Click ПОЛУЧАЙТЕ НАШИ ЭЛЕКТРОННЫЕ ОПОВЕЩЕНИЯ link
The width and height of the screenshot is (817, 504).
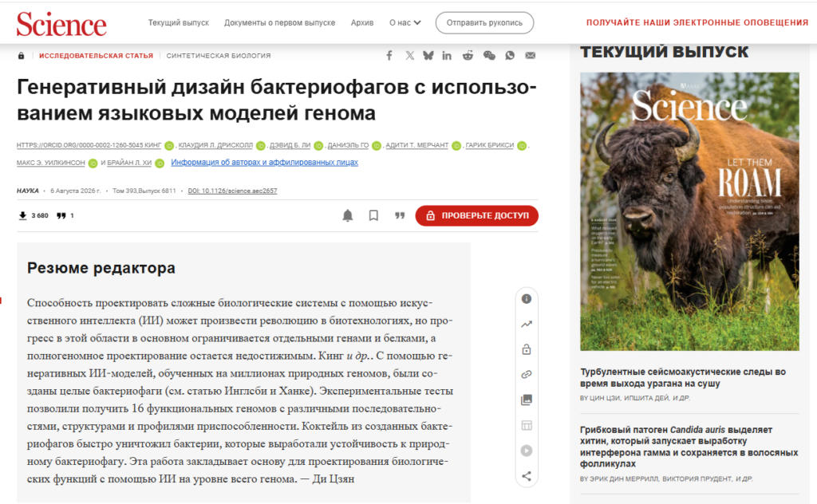(x=697, y=22)
